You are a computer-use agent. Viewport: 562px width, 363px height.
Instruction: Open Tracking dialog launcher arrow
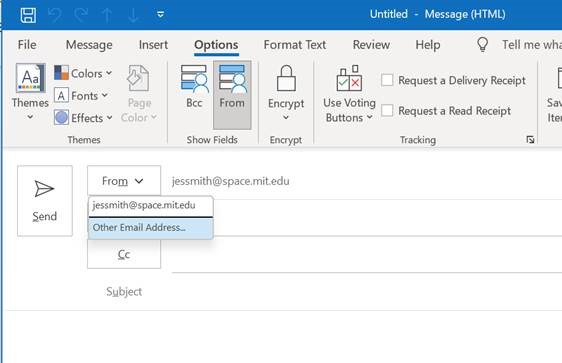coord(530,140)
